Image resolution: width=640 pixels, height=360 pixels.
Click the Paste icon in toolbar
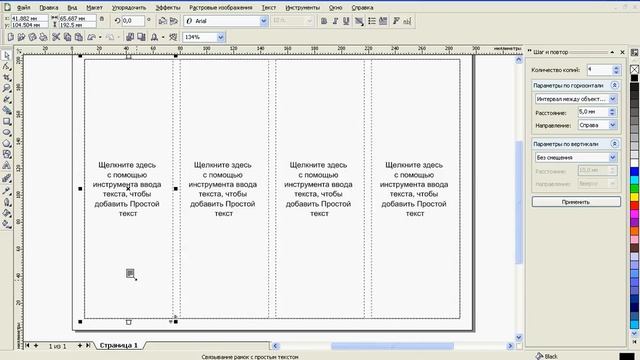[79, 37]
